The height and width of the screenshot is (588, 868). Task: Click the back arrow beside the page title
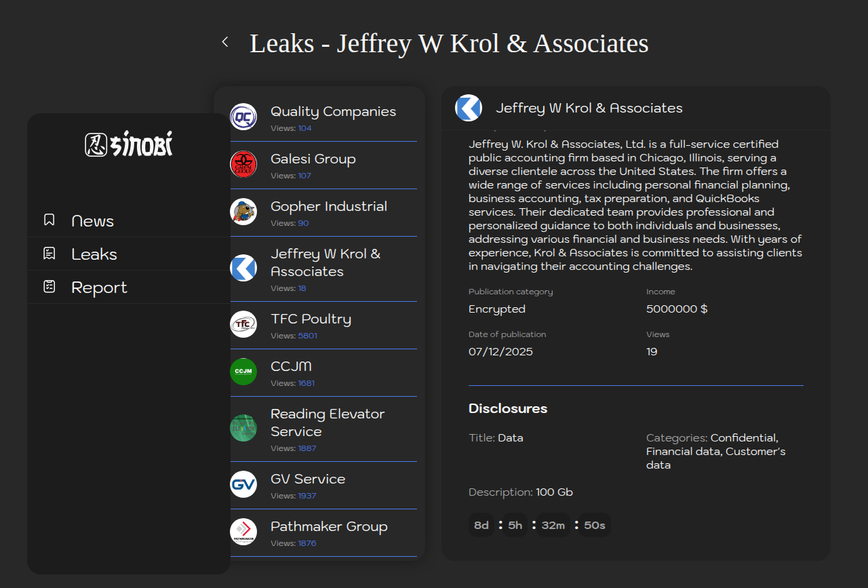click(x=225, y=42)
